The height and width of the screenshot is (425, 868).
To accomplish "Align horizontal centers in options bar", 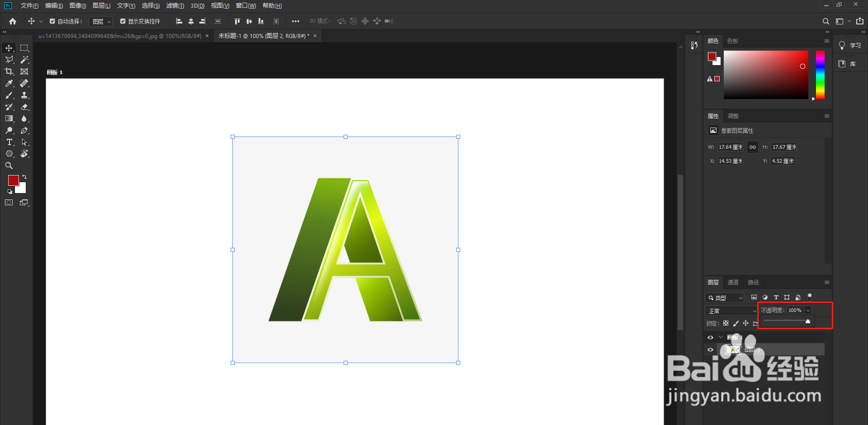I will (191, 21).
